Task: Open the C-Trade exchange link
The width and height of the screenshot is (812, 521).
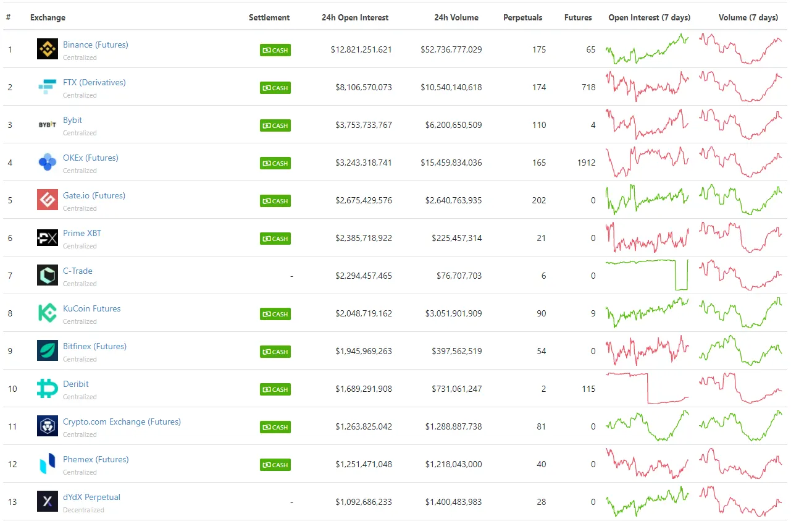Action: click(x=78, y=271)
